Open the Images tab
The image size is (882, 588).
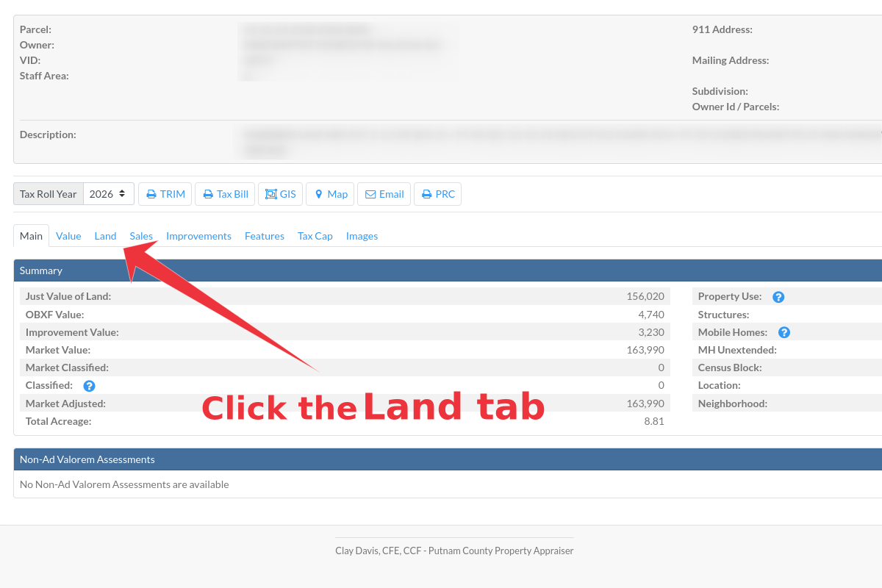coord(362,236)
